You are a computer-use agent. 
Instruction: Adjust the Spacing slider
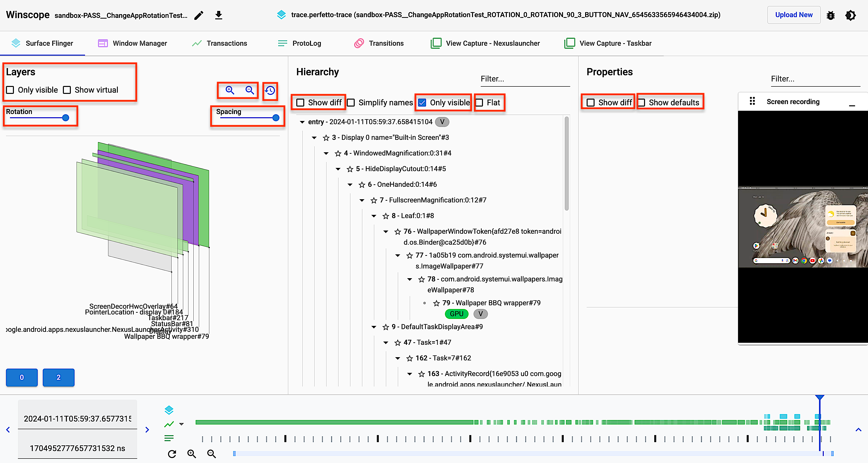(276, 118)
